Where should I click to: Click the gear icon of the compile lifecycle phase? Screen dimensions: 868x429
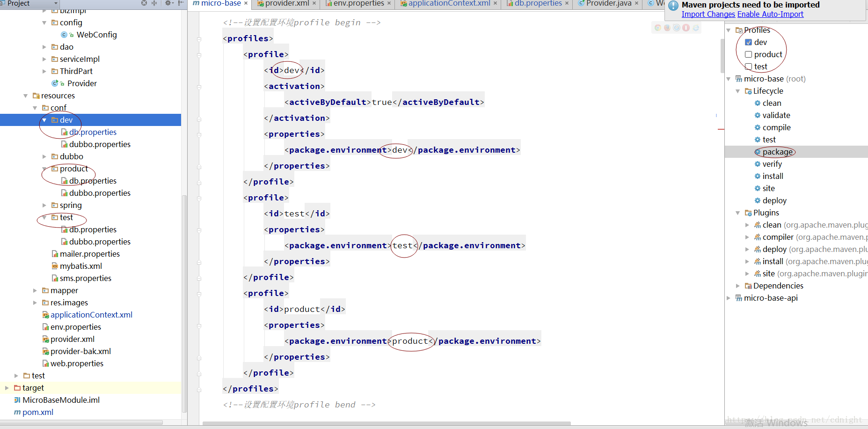(758, 127)
